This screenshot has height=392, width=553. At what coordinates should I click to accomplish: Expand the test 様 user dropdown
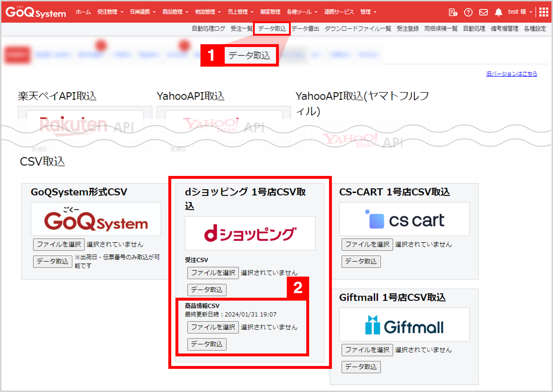click(x=520, y=12)
